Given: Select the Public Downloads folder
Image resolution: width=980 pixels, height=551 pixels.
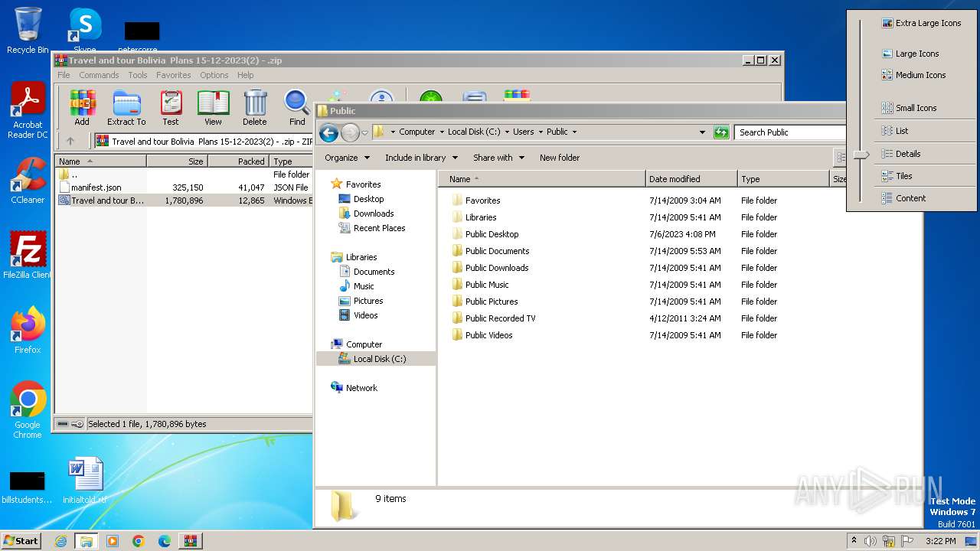Looking at the screenshot, I should (497, 268).
